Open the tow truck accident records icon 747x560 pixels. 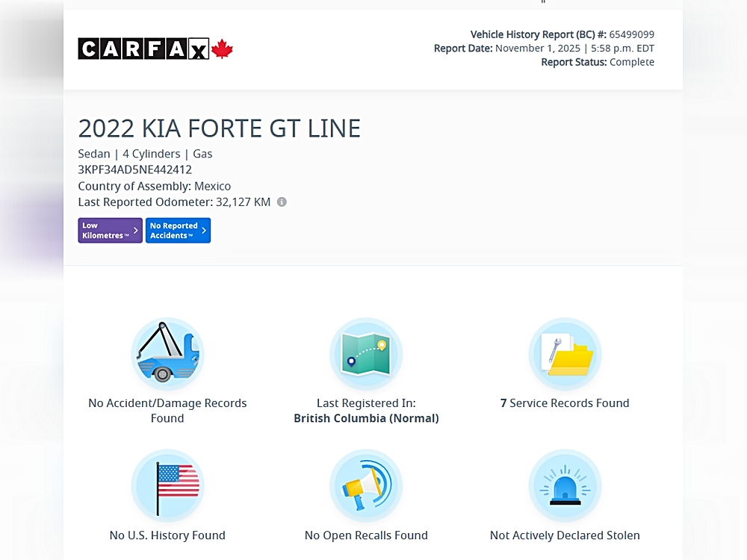(167, 354)
